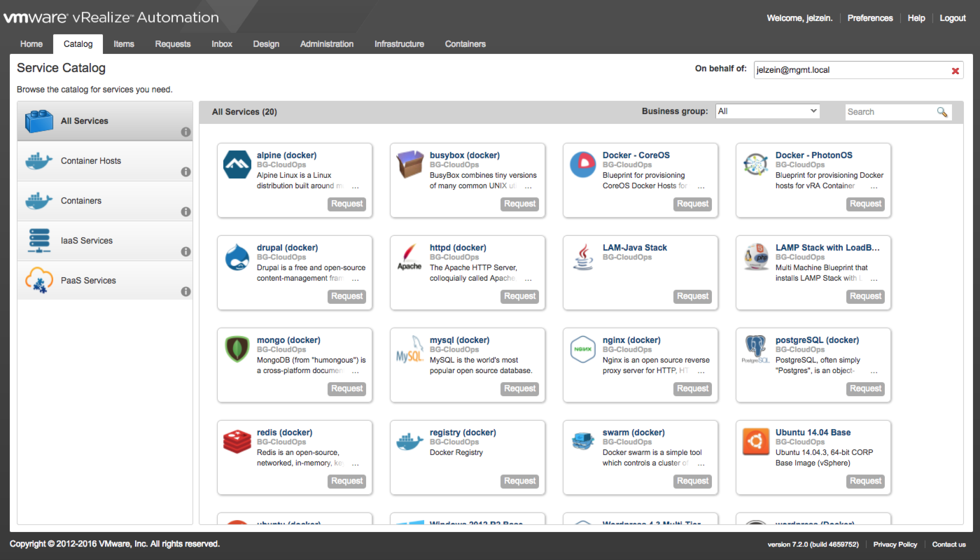Open the Inbox tab

click(x=222, y=44)
